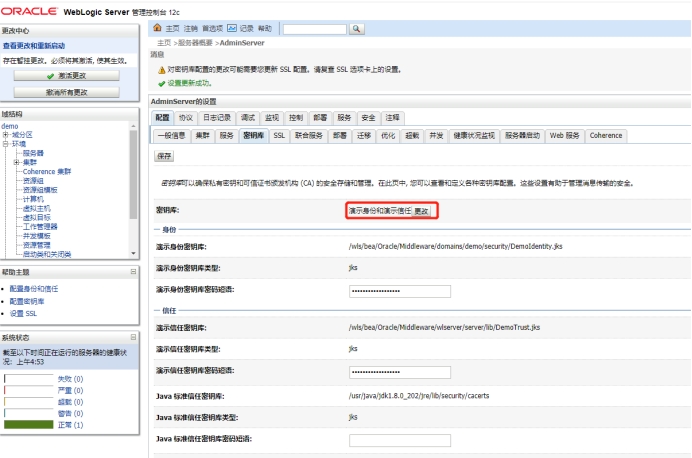Open 虚拟目标 in domain tree
The image size is (692, 458).
37,218
